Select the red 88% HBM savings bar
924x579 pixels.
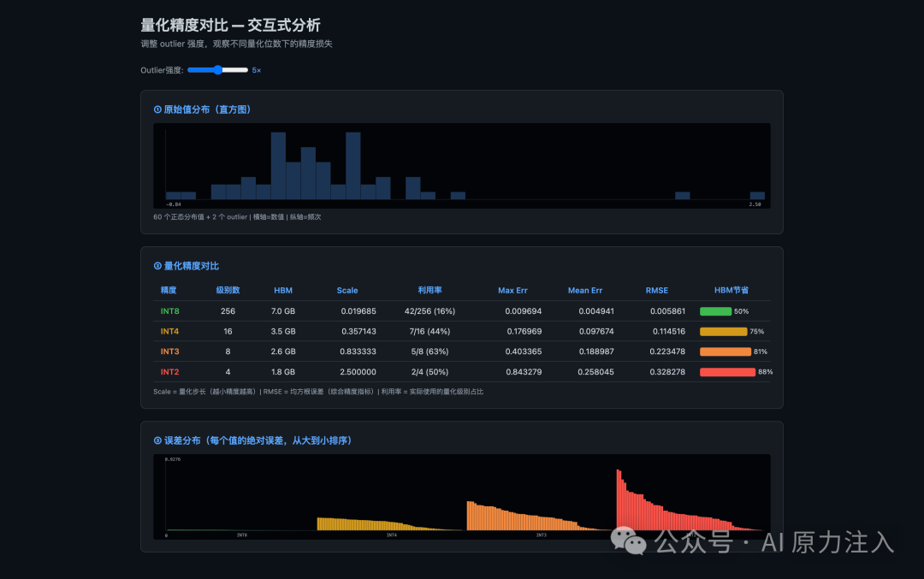tap(728, 372)
